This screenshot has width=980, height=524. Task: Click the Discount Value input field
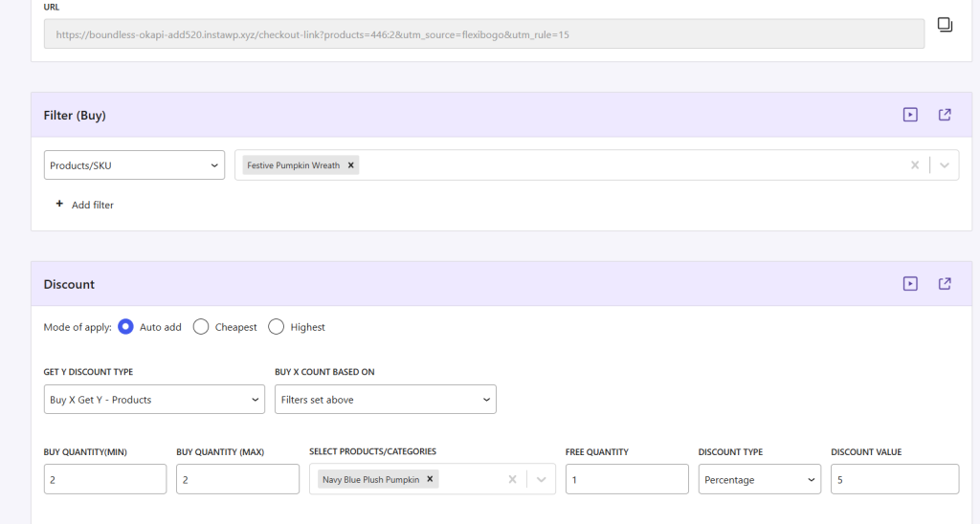(x=894, y=480)
